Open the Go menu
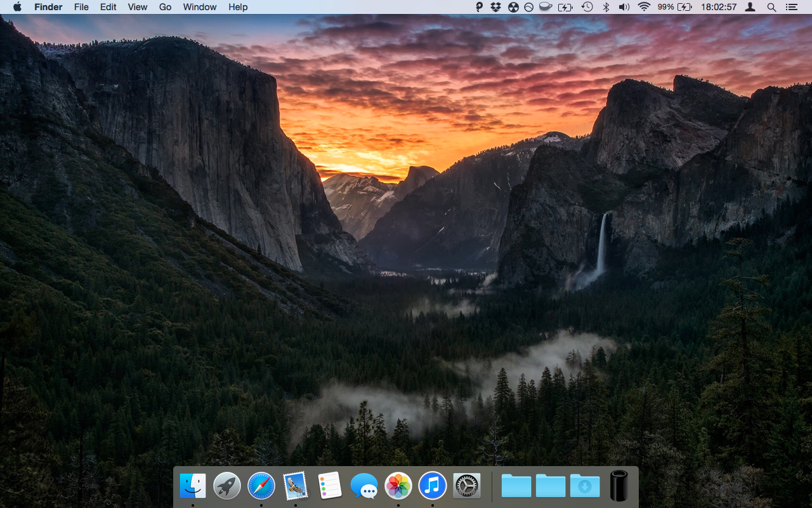The height and width of the screenshot is (508, 812). (x=166, y=7)
